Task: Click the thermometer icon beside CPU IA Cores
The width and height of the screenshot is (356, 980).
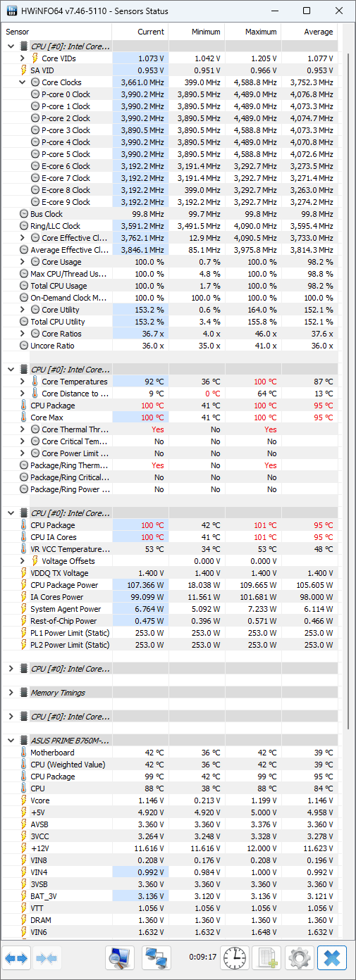Action: pyautogui.click(x=25, y=537)
